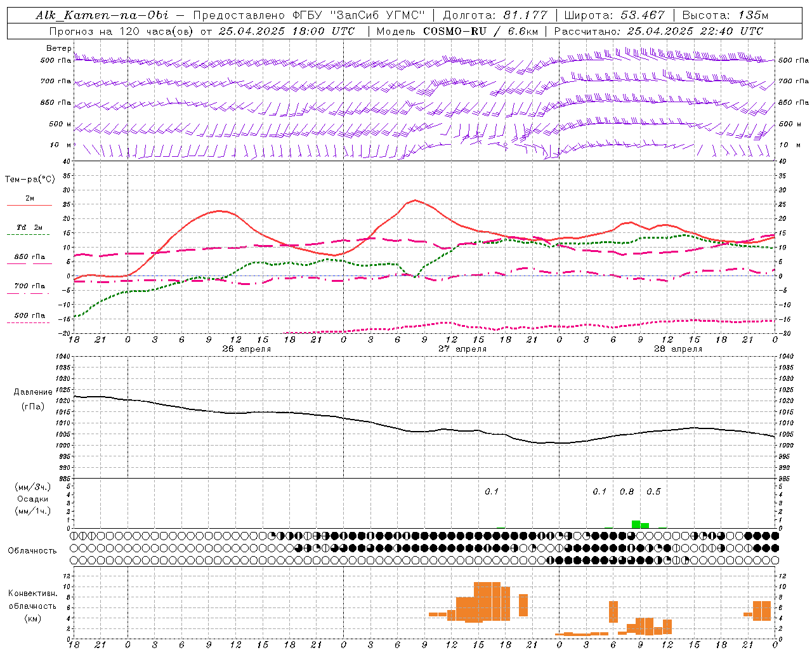Click the 26 апреля date label
The image size is (812, 650).
[x=246, y=349]
